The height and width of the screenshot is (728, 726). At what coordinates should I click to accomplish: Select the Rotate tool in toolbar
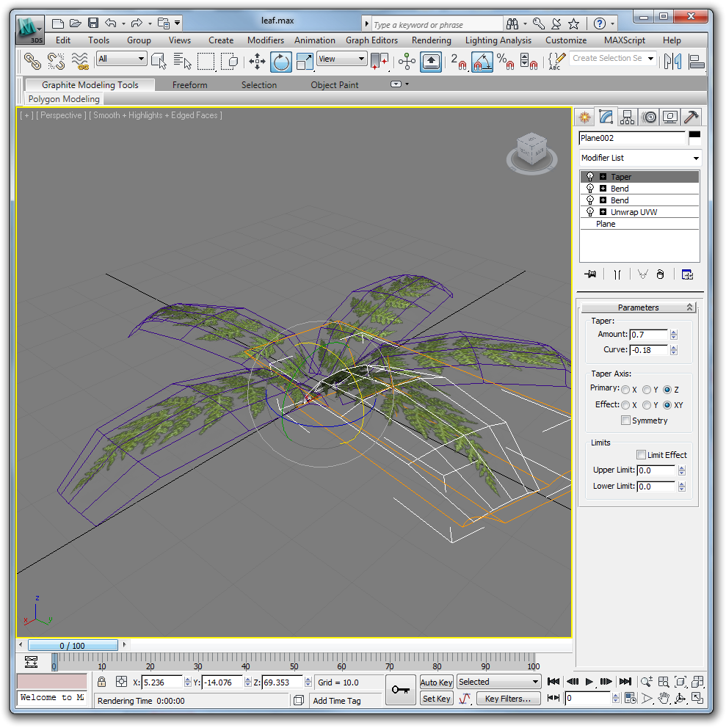[280, 62]
